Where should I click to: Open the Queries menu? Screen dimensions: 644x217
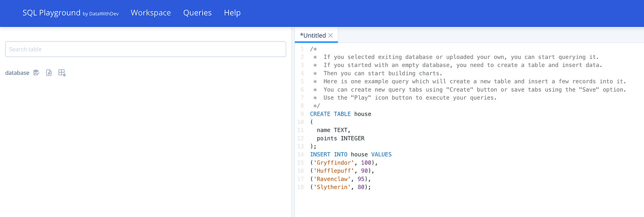point(197,13)
